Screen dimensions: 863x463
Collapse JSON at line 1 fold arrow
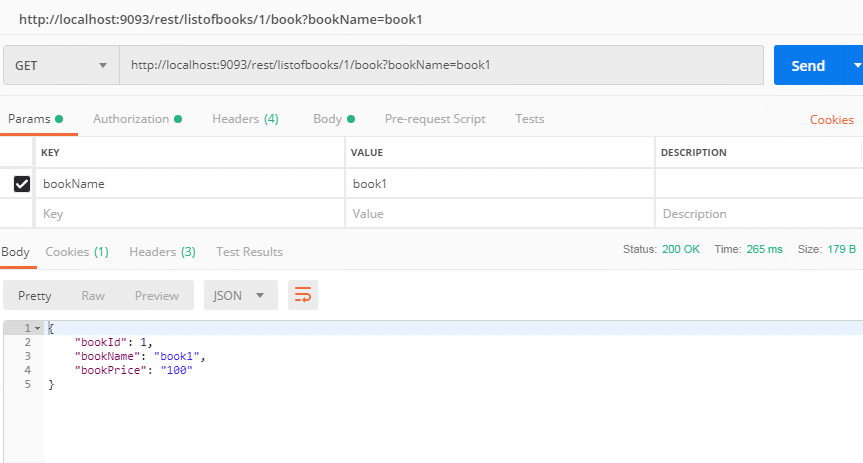click(37, 328)
